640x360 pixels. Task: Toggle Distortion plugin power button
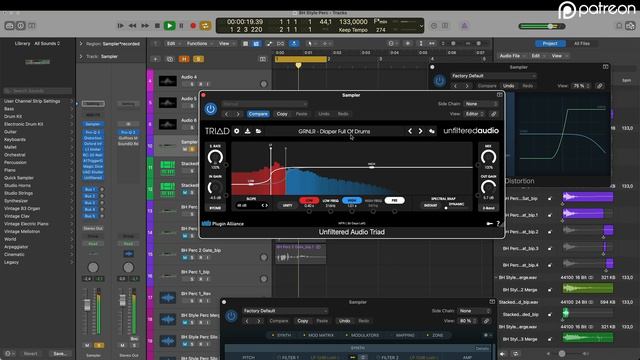[x=440, y=80]
